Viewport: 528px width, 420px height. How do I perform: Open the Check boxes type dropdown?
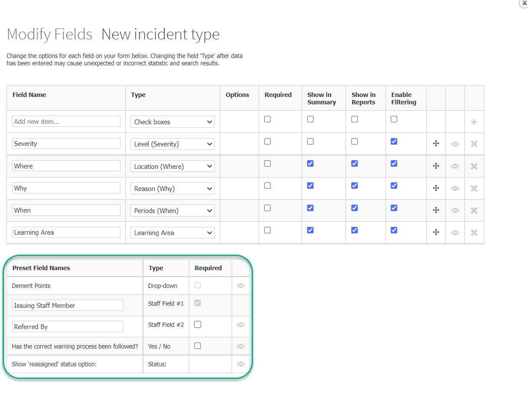[x=172, y=122]
